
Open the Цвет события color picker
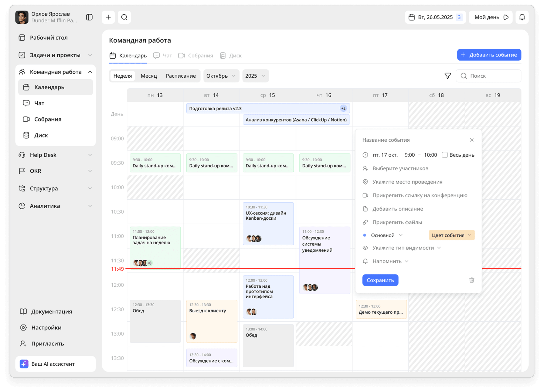(x=451, y=235)
